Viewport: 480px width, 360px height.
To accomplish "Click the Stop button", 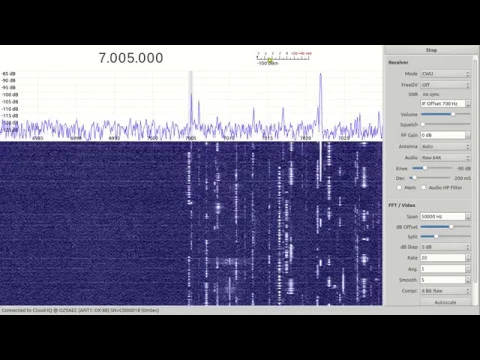I will (x=431, y=50).
